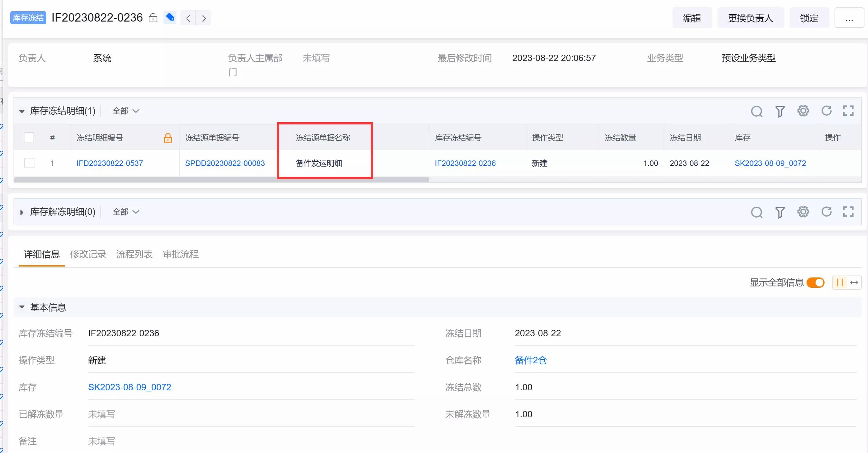The image size is (868, 453).
Task: Click the 库存冻结 badge label
Action: 28,17
